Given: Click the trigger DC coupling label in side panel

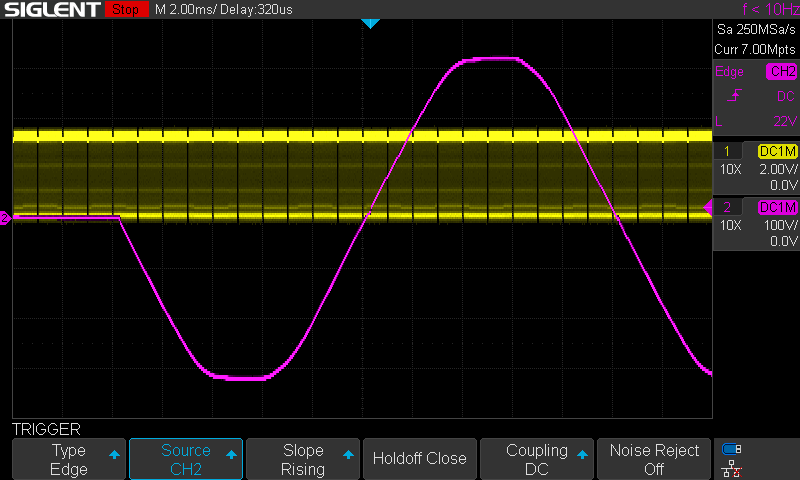Looking at the screenshot, I should coord(786,96).
